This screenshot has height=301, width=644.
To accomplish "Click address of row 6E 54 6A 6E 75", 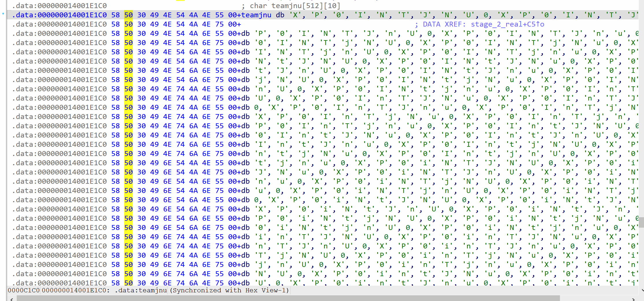I will tap(59, 228).
